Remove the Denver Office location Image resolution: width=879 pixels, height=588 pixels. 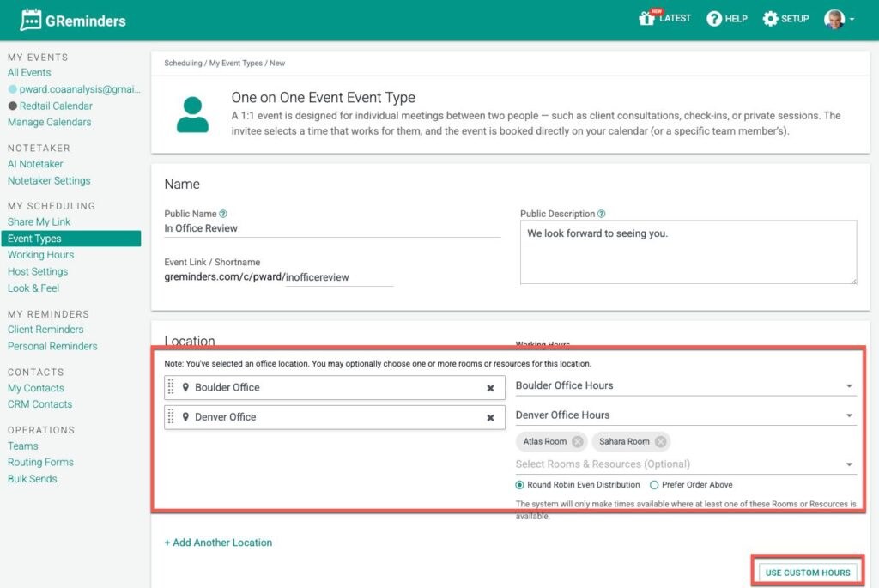(490, 418)
